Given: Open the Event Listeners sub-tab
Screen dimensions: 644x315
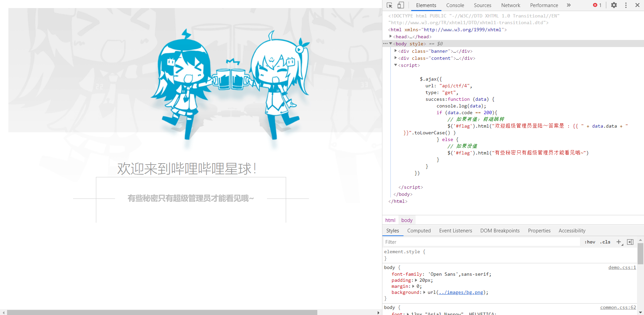Looking at the screenshot, I should pyautogui.click(x=455, y=231).
